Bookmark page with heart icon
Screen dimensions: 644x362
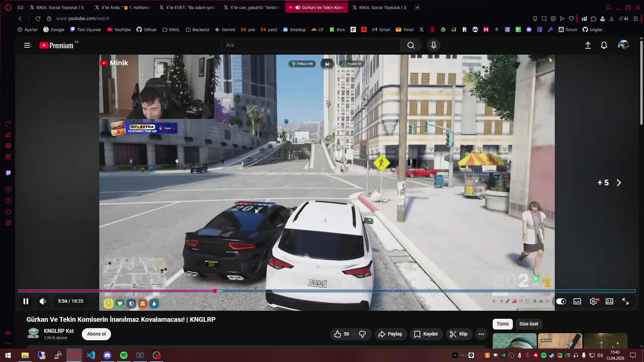pyautogui.click(x=571, y=19)
